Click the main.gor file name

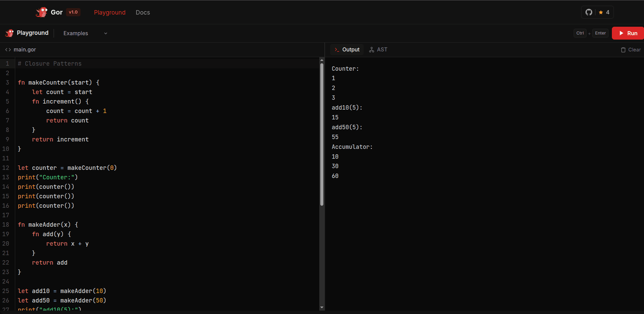[x=25, y=50]
